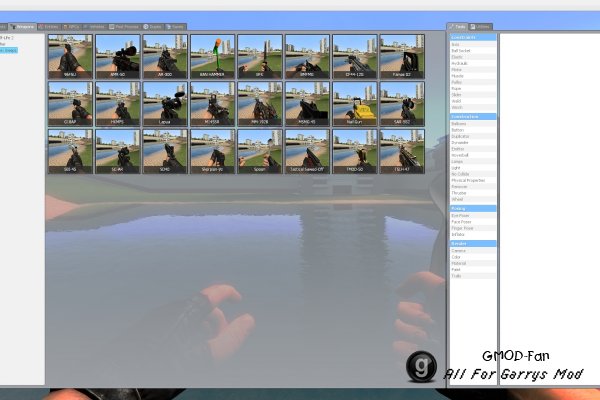This screenshot has height=400, width=600.
Task: Select the Tactical Sawed-Off thumbnail
Action: 307,151
